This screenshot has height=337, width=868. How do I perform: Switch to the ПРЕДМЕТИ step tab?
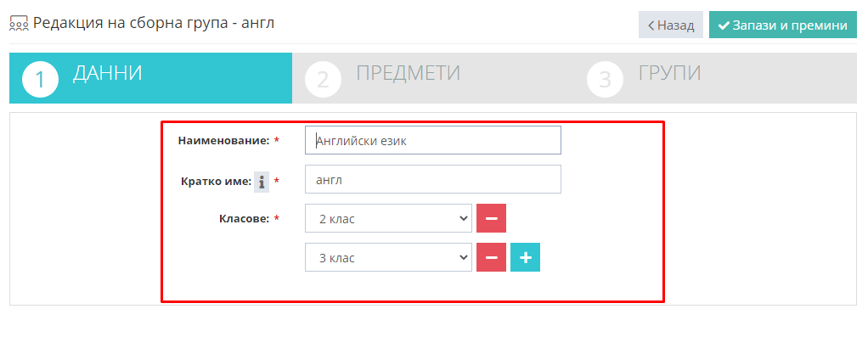[433, 78]
